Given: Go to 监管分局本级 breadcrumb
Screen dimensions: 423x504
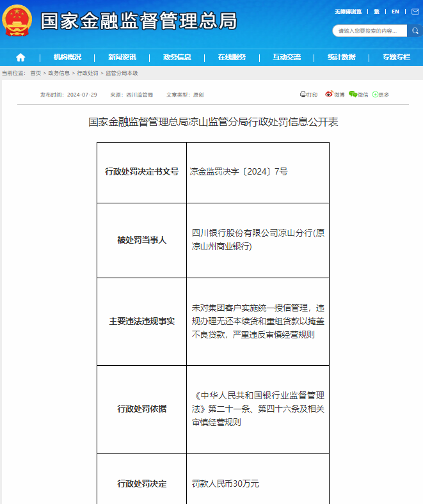Looking at the screenshot, I should click(x=122, y=74).
